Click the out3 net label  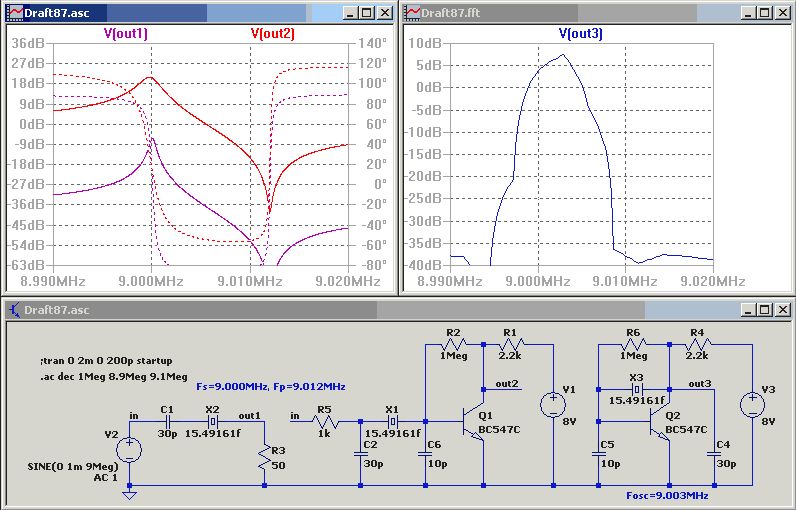tap(700, 384)
